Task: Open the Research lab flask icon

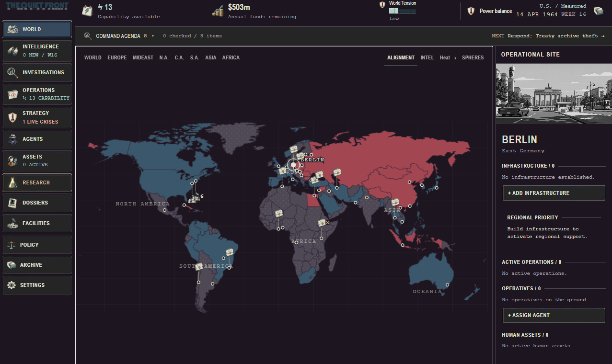Action: click(13, 182)
